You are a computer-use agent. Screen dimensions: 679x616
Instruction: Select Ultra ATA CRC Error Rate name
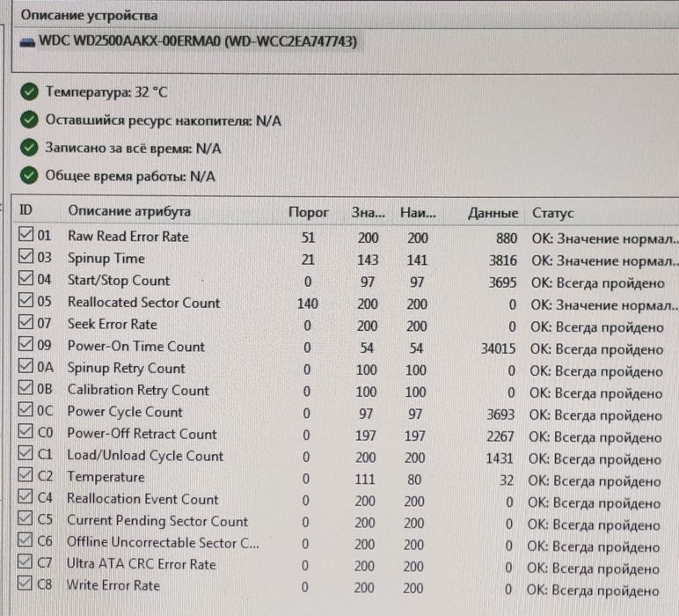click(141, 564)
